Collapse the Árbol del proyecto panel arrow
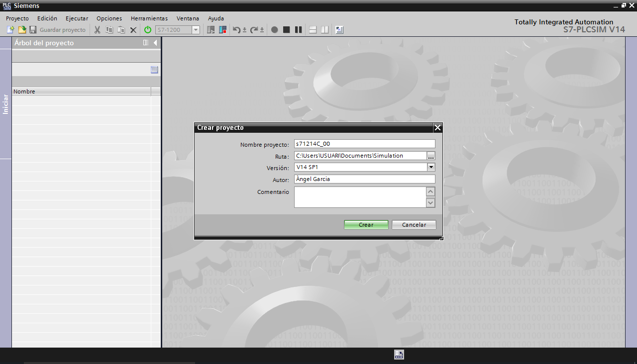 [155, 43]
